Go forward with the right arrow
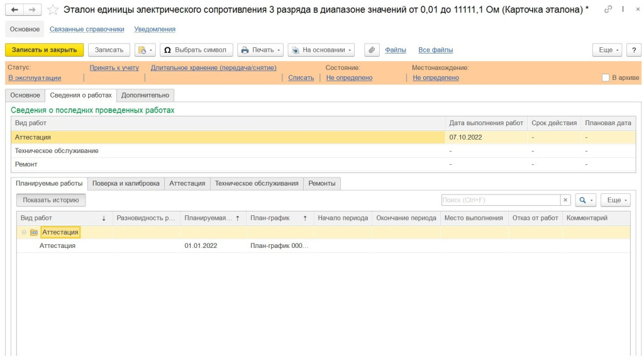This screenshot has height=360, width=644. (x=32, y=9)
